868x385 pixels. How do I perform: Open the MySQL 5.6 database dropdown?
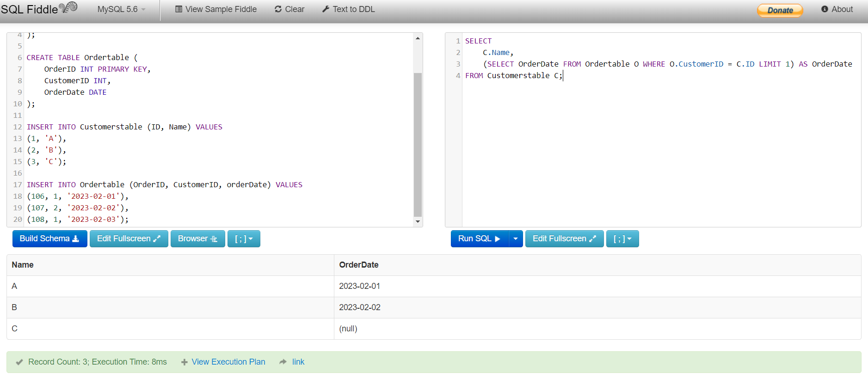click(121, 9)
